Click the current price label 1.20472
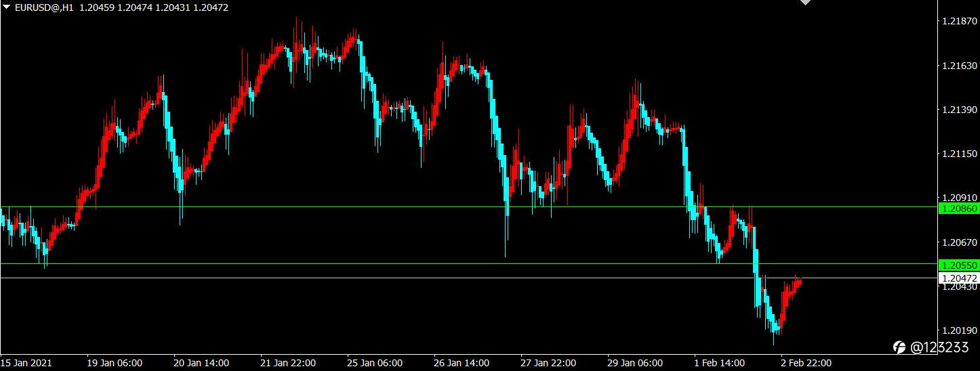 tap(959, 278)
